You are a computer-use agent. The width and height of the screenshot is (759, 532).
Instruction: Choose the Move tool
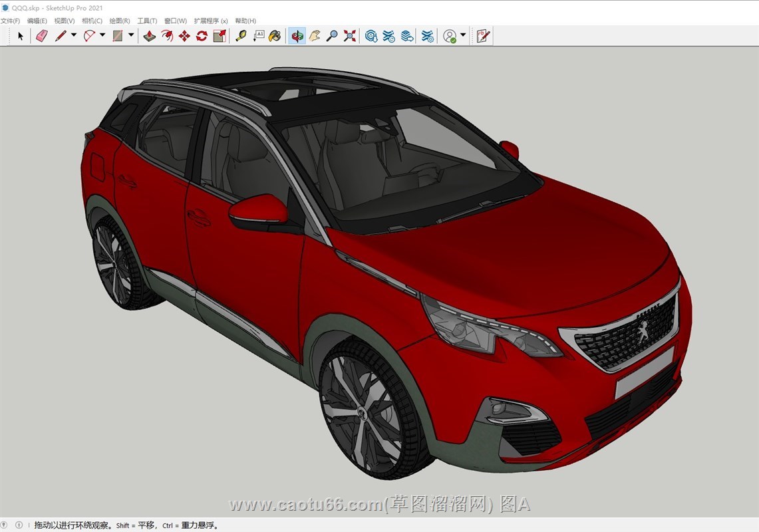coord(184,36)
